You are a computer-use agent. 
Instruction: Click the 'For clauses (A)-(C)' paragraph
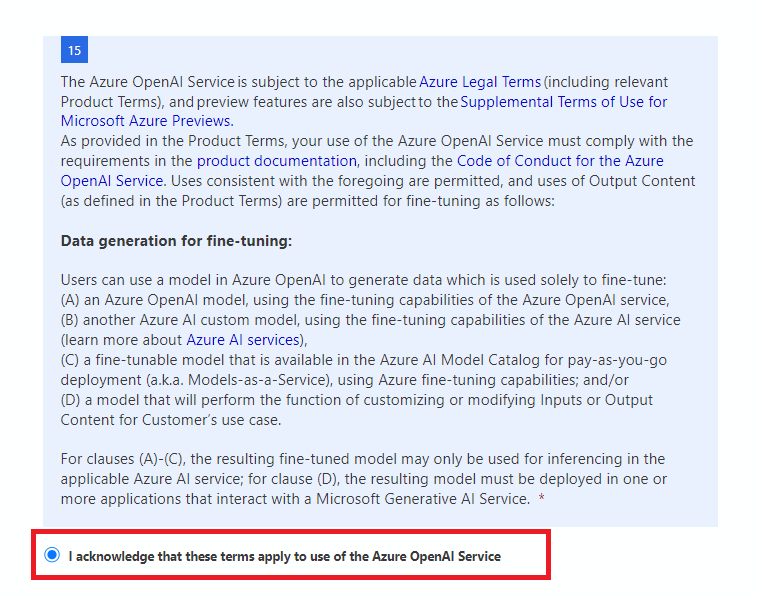point(364,479)
